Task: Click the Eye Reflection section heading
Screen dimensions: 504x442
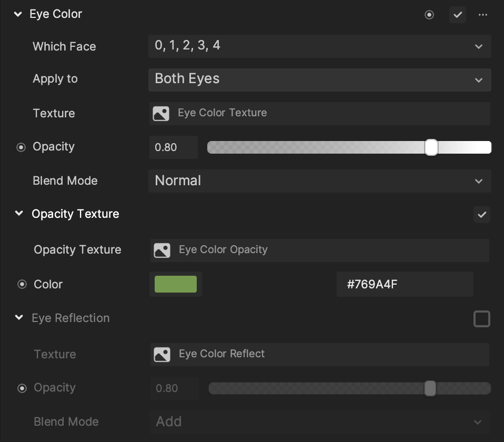Action: point(70,318)
